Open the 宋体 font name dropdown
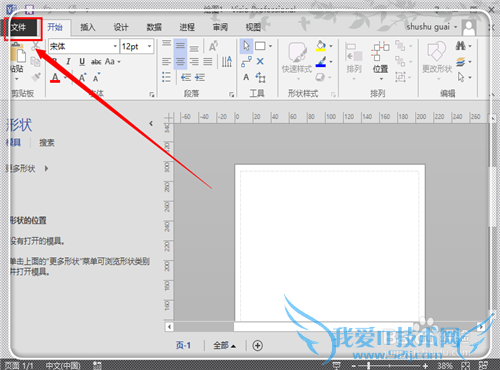Screen dimensions: 500x370 tap(115, 46)
